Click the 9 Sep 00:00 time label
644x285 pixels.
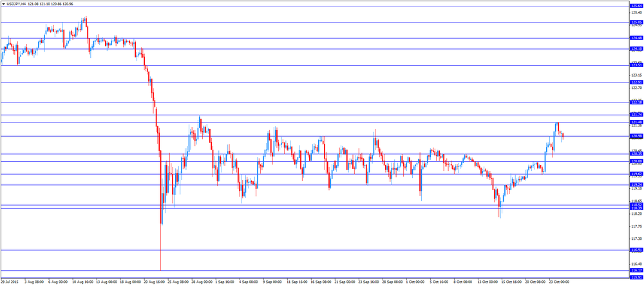pos(274,282)
